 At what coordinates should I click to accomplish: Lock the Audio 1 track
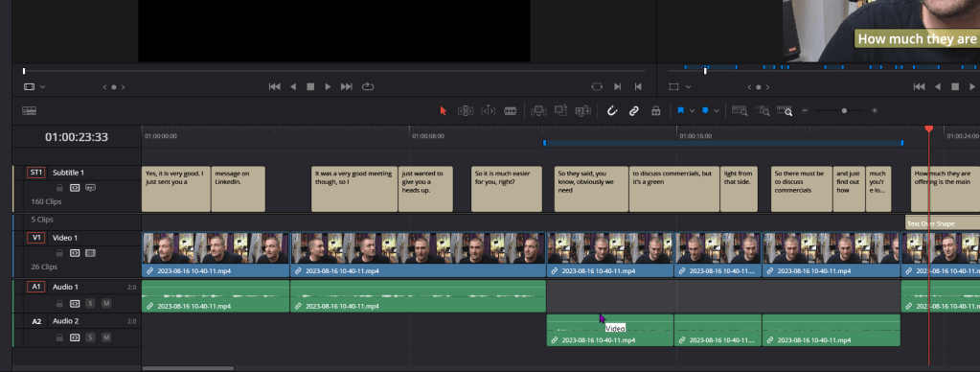[x=59, y=303]
